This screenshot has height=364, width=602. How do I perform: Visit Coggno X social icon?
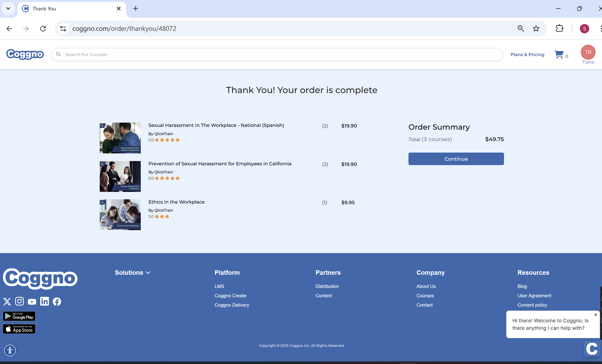7,302
